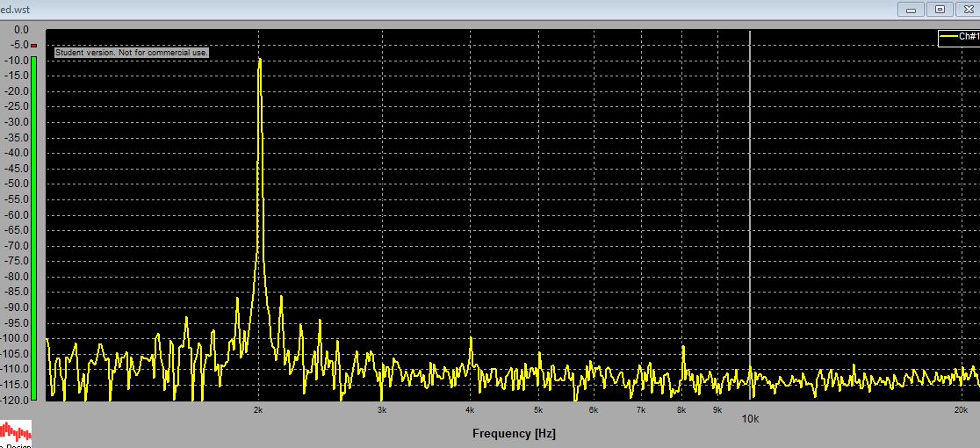Click the 8k harmonic spike

click(x=683, y=360)
